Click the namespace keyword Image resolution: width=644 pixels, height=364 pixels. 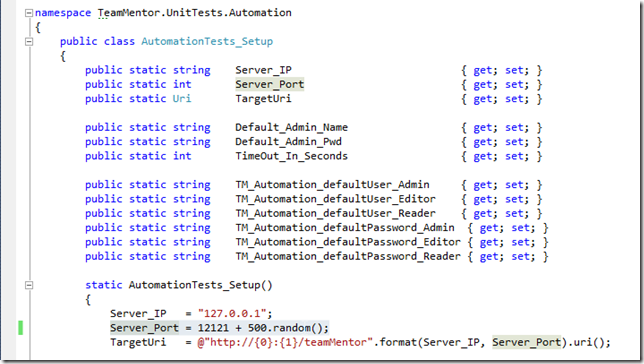63,13
